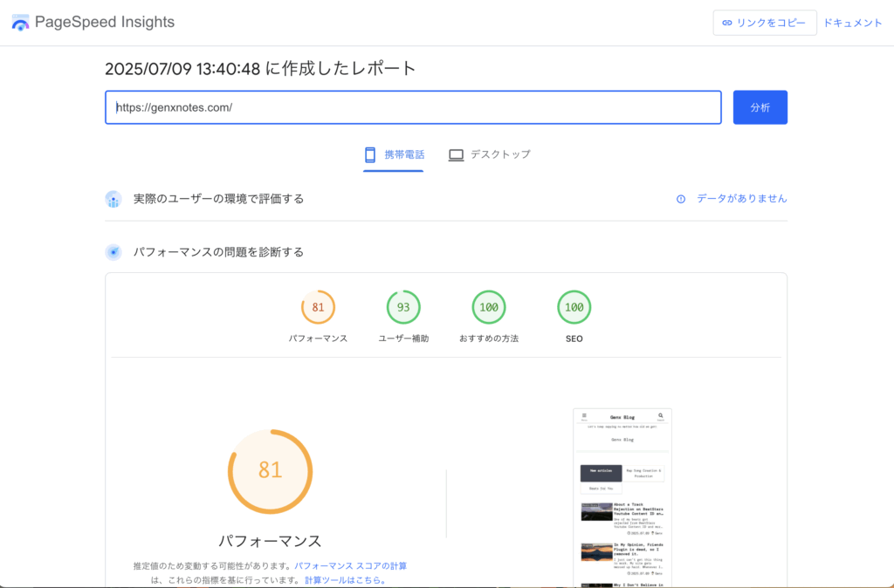Select the 100 おすすめの方法 score gauge
Screen dimensions: 894x588
click(x=489, y=307)
